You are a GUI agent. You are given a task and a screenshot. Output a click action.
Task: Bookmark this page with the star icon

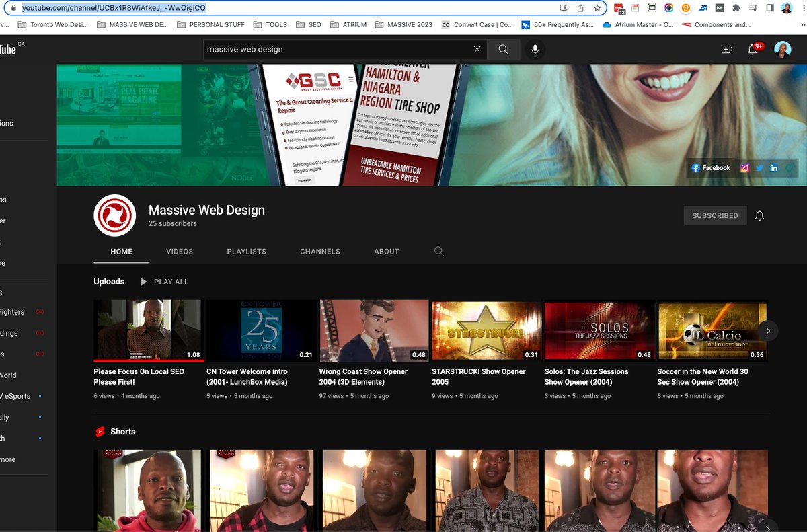[597, 8]
